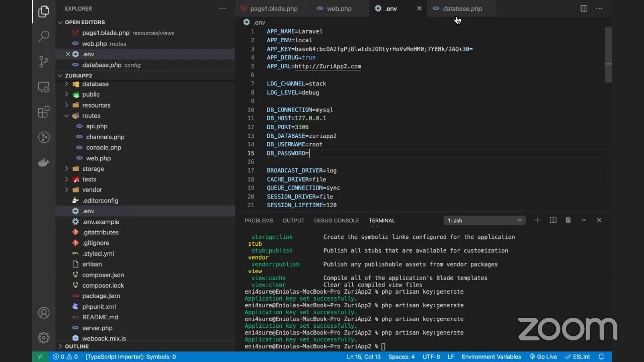Open the Explorer view in activity bar
The height and width of the screenshot is (362, 644).
[x=44, y=11]
